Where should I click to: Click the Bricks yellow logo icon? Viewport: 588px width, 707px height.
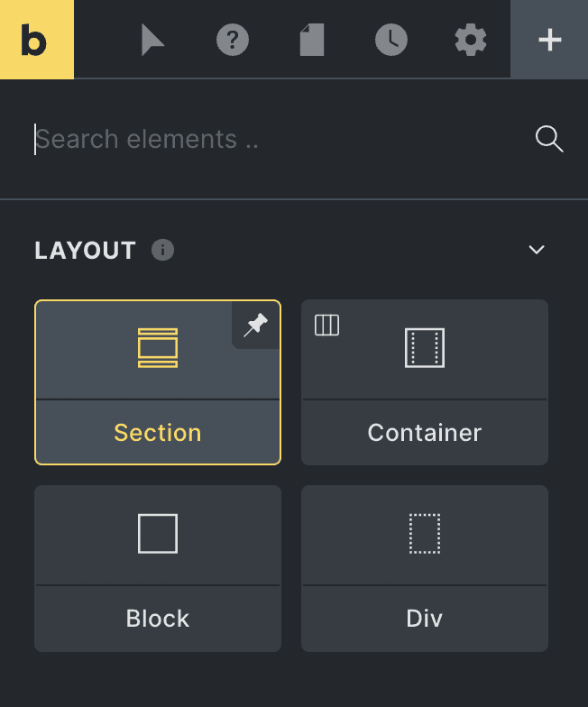(36, 40)
